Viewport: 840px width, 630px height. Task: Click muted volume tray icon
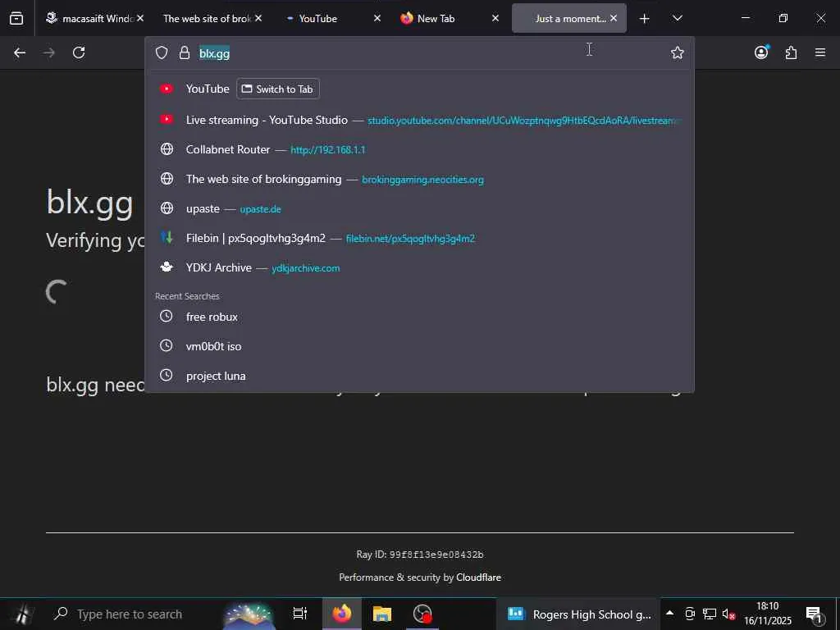(x=728, y=614)
